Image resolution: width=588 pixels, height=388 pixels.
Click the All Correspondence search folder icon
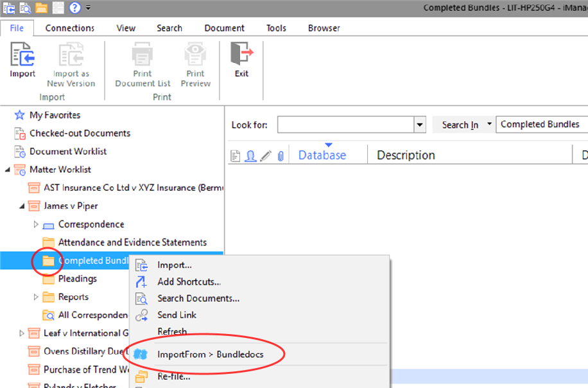coord(48,315)
